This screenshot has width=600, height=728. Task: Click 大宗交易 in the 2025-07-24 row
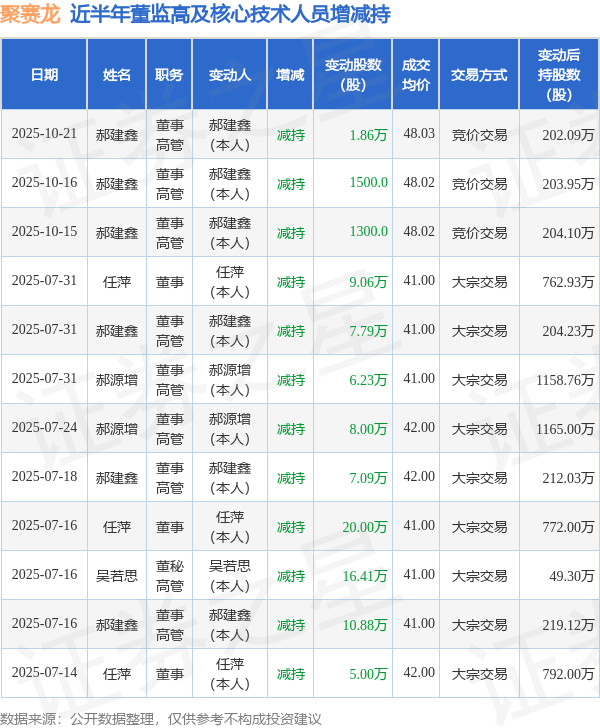(479, 429)
